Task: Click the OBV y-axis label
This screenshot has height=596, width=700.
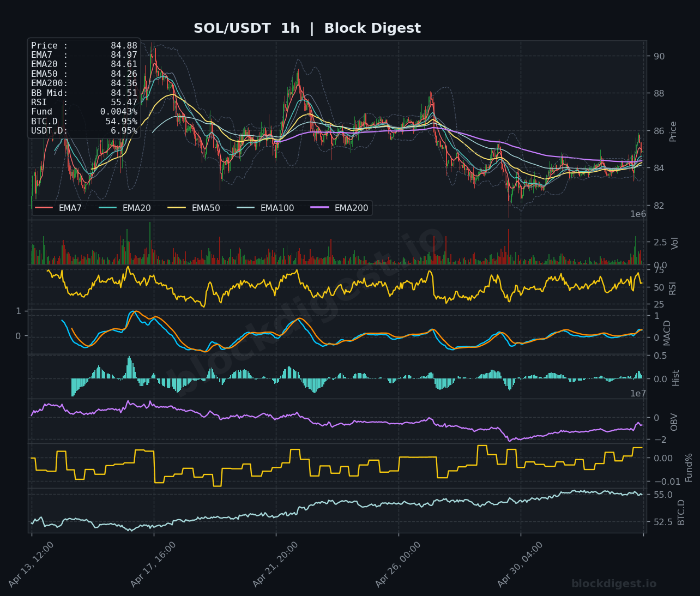Action: pyautogui.click(x=674, y=422)
